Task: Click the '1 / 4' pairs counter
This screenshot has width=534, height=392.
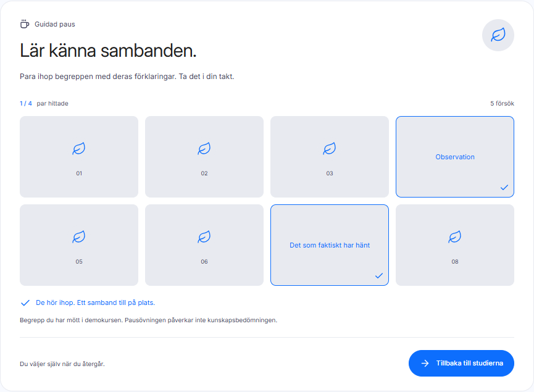Action: click(26, 103)
